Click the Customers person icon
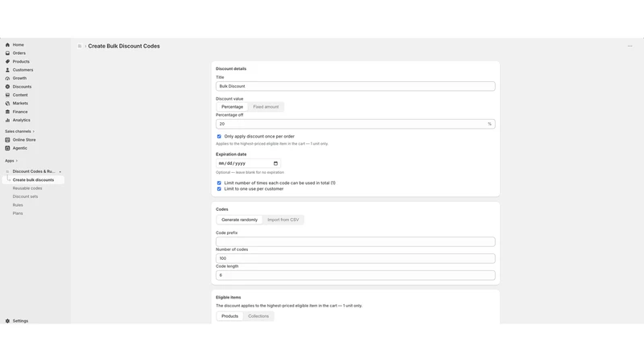 click(7, 70)
